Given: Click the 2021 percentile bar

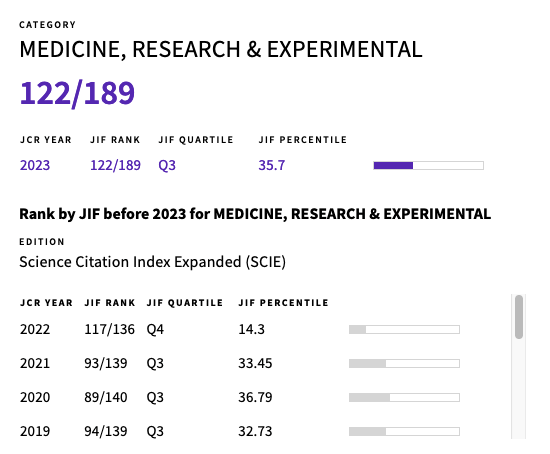Looking at the screenshot, I should 404,363.
